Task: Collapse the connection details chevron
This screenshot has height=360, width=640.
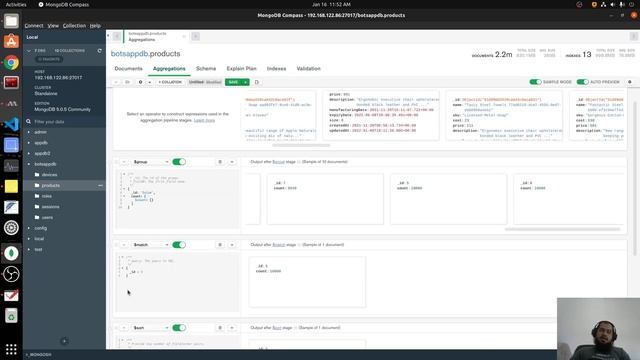Action: pos(29,51)
